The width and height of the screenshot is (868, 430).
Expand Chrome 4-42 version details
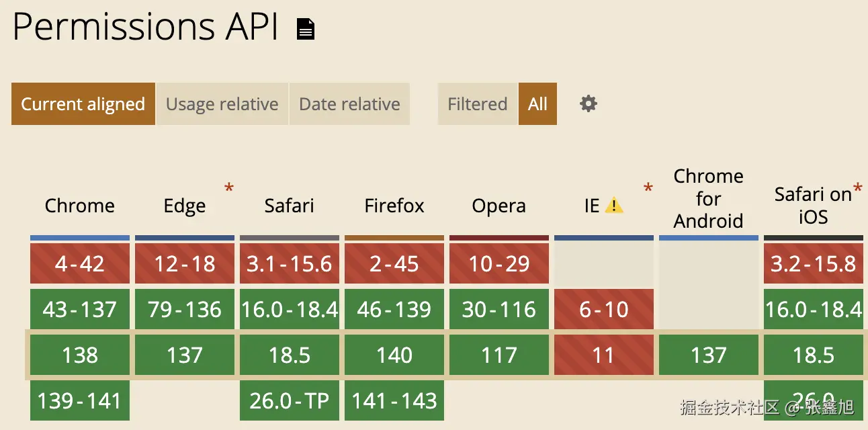click(80, 263)
